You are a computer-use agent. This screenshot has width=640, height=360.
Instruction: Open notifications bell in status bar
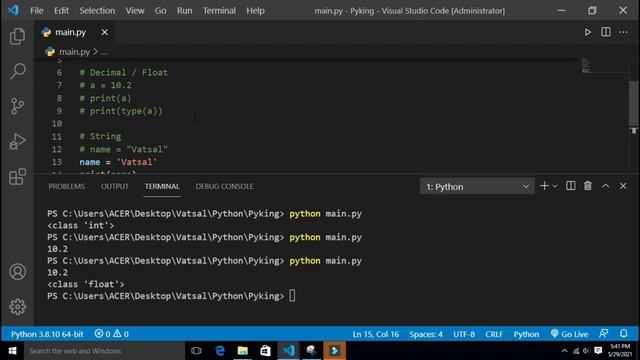[x=624, y=333]
